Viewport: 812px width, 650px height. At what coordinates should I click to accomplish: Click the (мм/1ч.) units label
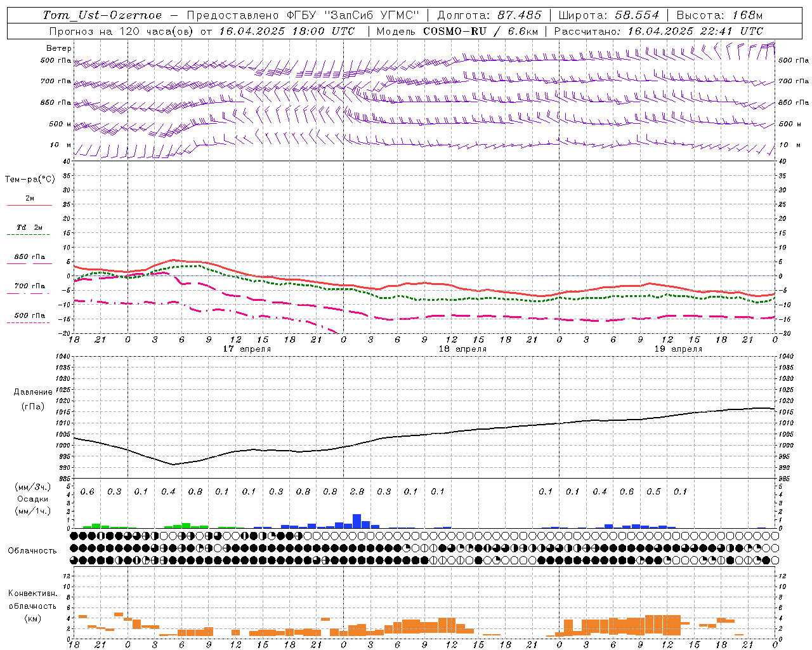pos(33,511)
